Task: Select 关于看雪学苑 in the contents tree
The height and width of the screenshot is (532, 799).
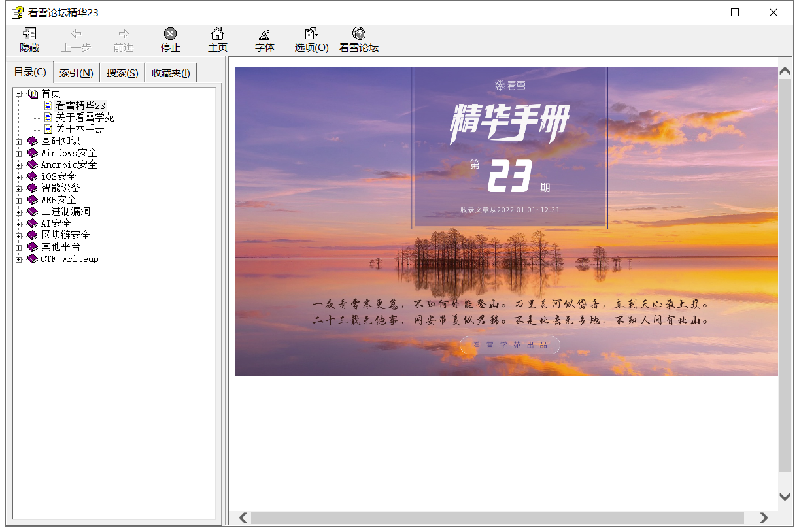Action: click(x=85, y=117)
